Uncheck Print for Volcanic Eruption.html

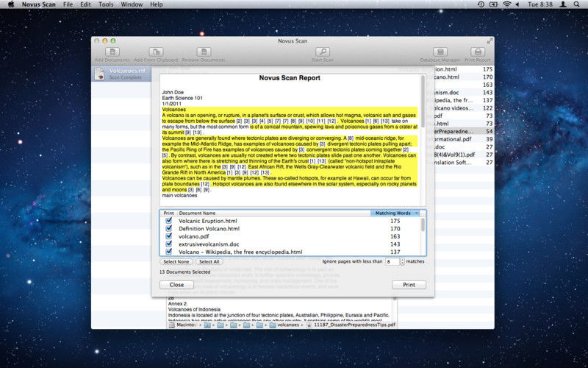pos(169,220)
